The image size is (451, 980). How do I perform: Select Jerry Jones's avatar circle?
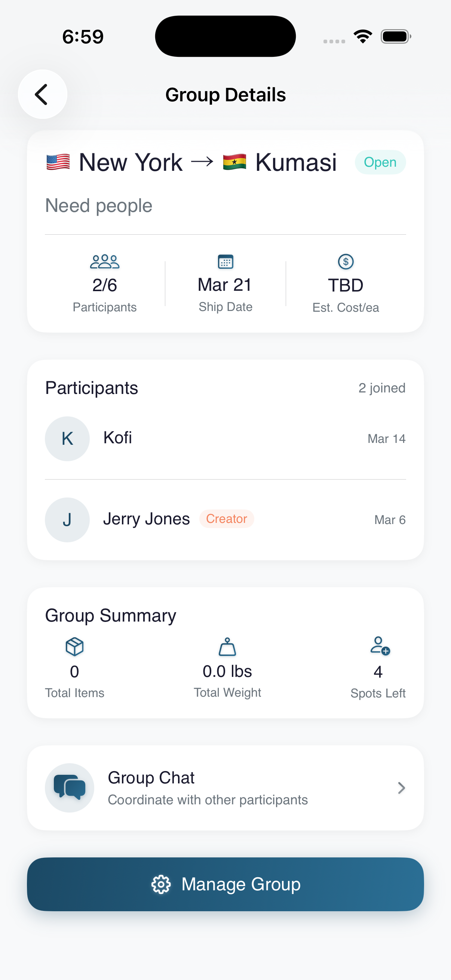click(x=67, y=520)
